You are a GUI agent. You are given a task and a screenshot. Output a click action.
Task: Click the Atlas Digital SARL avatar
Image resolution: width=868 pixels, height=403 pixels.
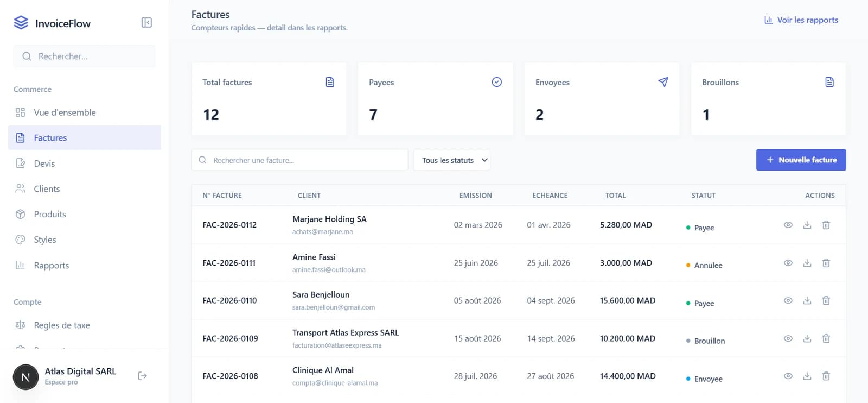click(x=25, y=377)
